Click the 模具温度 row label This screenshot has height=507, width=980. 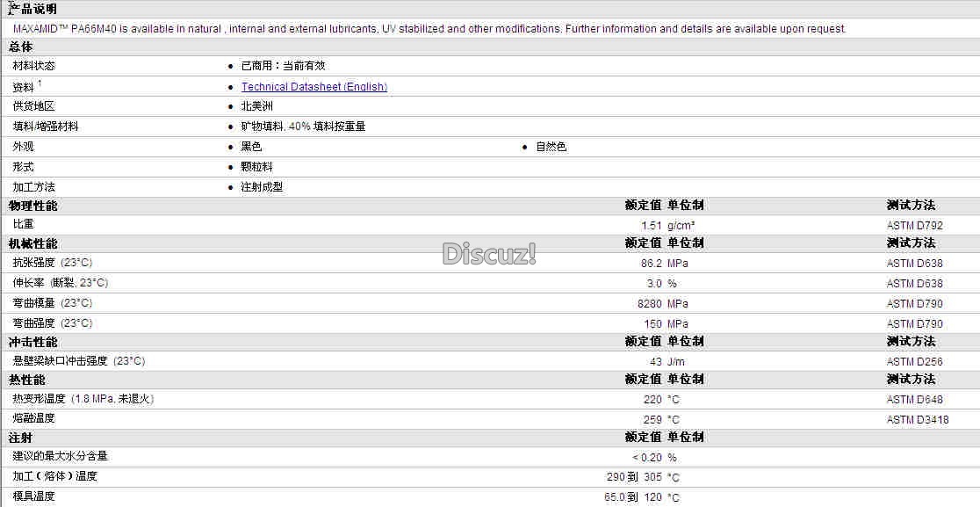(33, 496)
